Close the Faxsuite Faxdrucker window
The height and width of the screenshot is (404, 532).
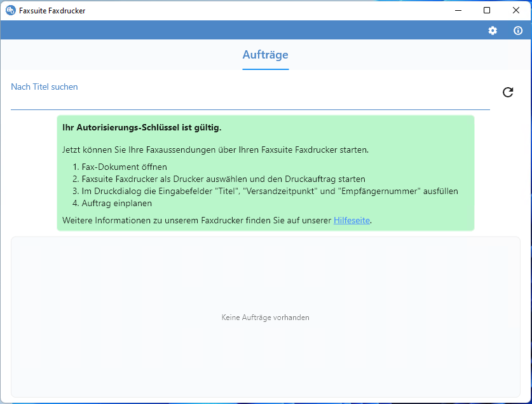[x=516, y=11]
